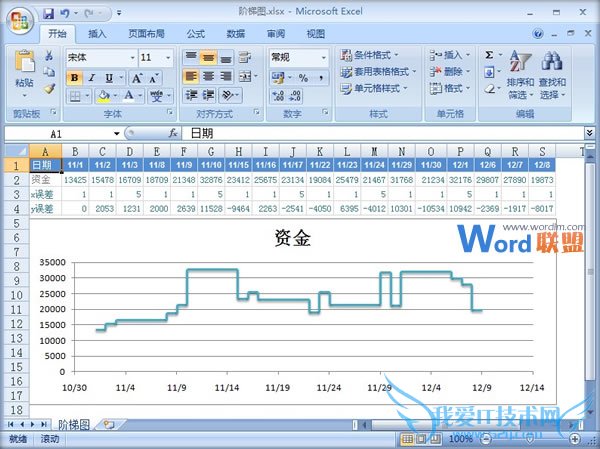Image resolution: width=600 pixels, height=449 pixels.
Task: Apply percent style
Action: [x=303, y=78]
